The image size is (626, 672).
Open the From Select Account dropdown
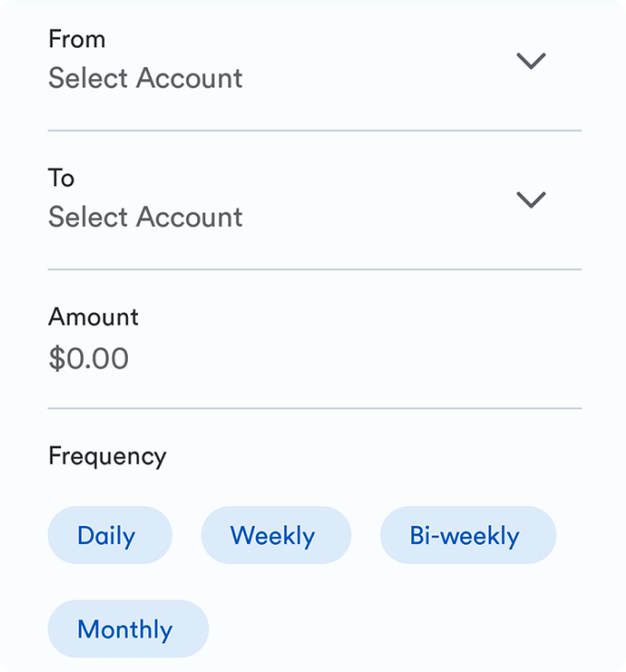[315, 61]
